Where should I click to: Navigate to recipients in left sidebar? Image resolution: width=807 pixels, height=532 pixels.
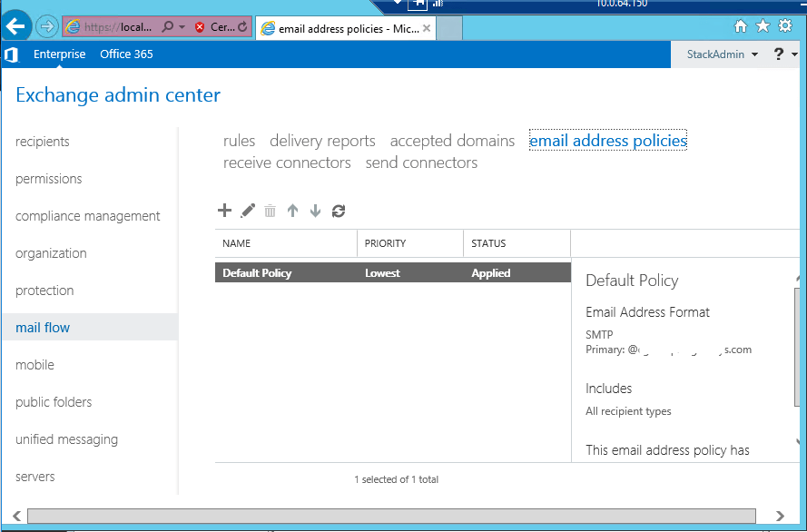pyautogui.click(x=43, y=142)
